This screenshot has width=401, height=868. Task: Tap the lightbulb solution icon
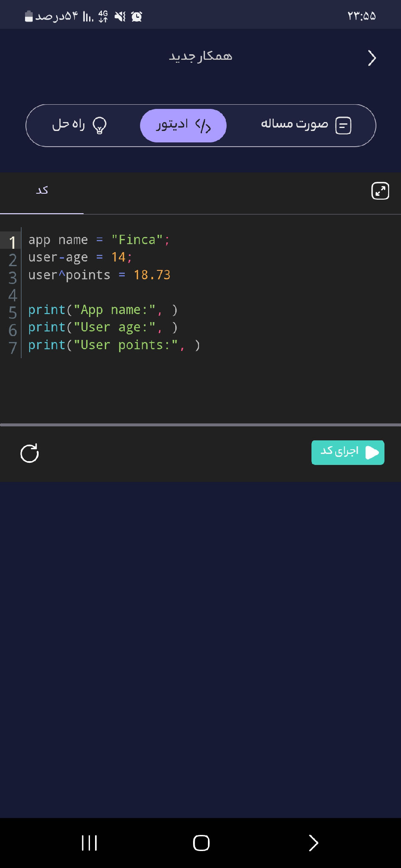coord(99,125)
